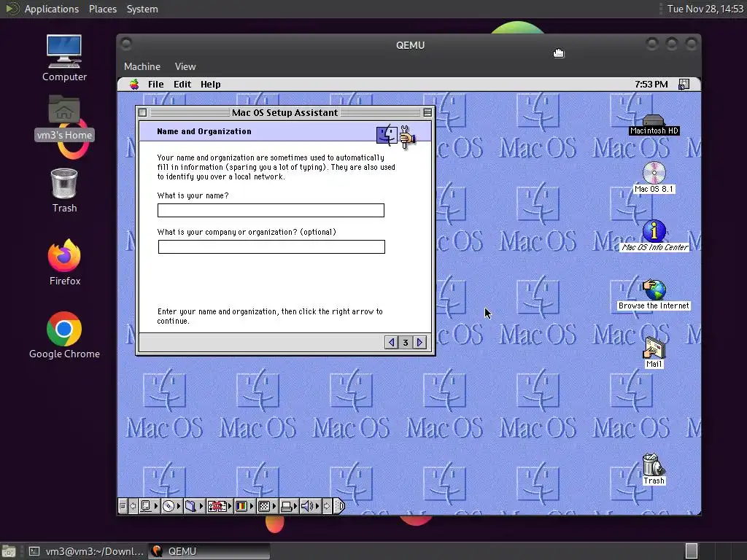
Task: Open the System menu on the Linux panel
Action: point(142,9)
